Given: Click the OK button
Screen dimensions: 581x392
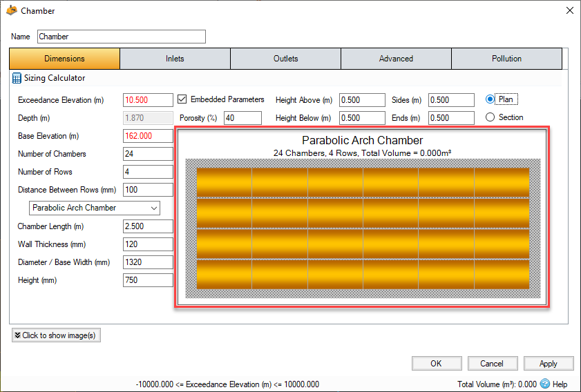Looking at the screenshot, I should tap(437, 364).
